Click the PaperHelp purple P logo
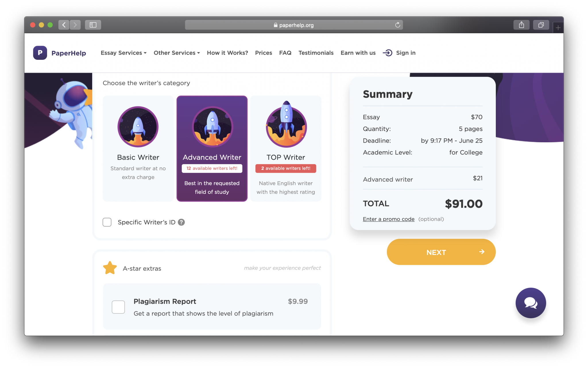This screenshot has width=588, height=368. 40,53
